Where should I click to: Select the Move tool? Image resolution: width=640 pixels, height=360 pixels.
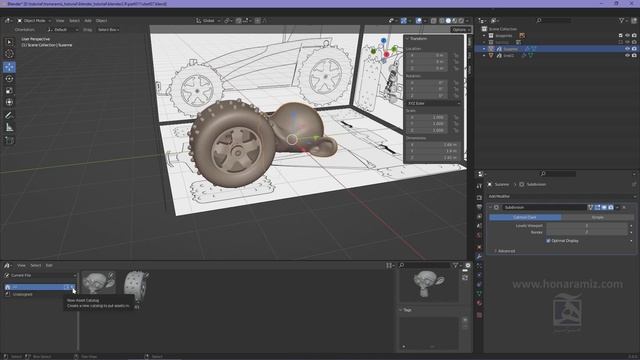point(9,67)
